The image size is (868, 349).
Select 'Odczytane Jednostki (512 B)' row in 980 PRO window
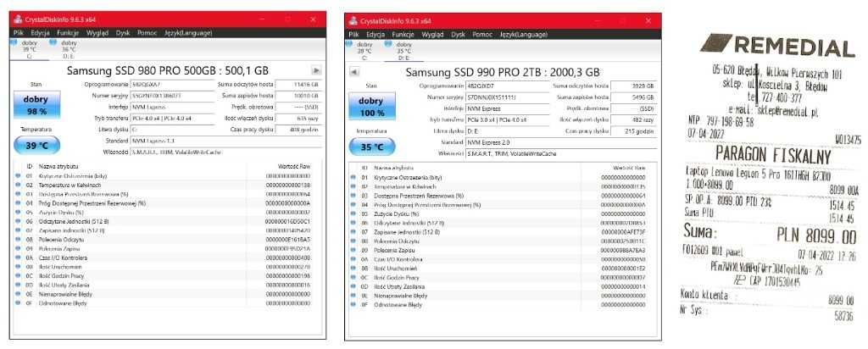[x=167, y=221]
